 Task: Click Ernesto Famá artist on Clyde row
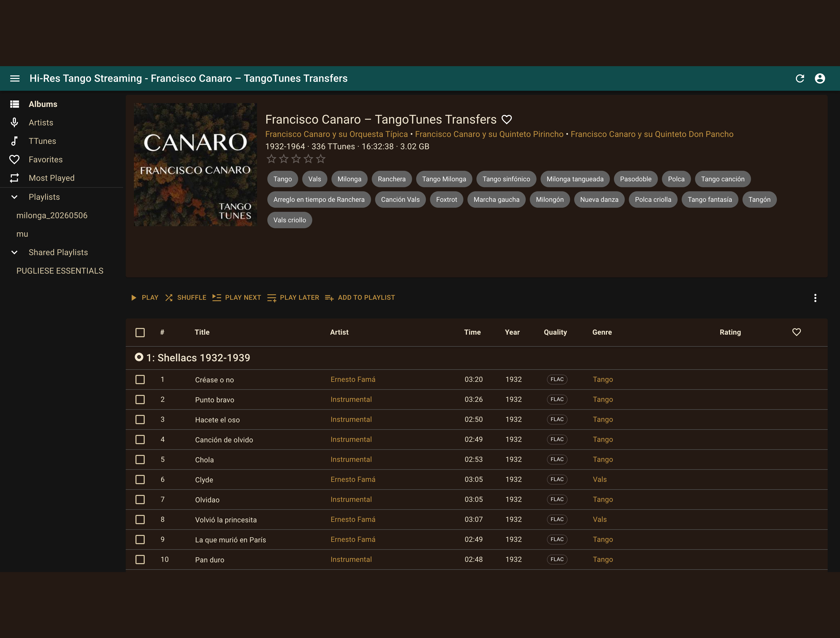[x=353, y=480]
